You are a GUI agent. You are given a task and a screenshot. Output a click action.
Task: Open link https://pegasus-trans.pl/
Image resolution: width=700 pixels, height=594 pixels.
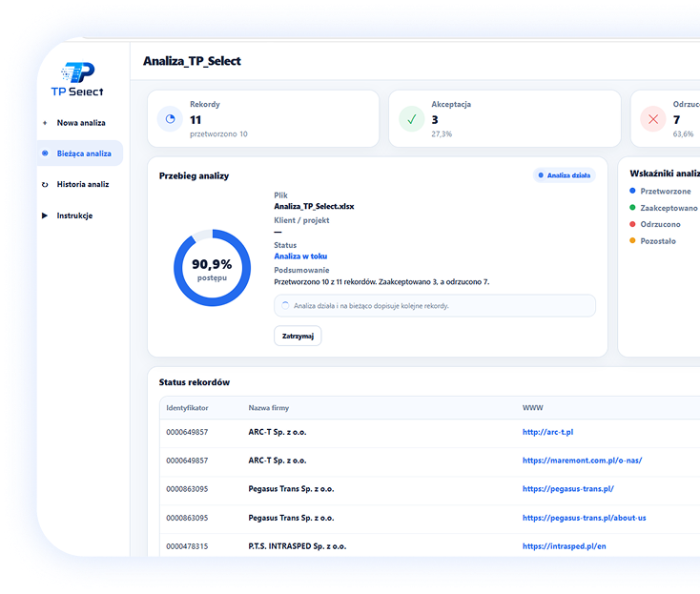(567, 489)
